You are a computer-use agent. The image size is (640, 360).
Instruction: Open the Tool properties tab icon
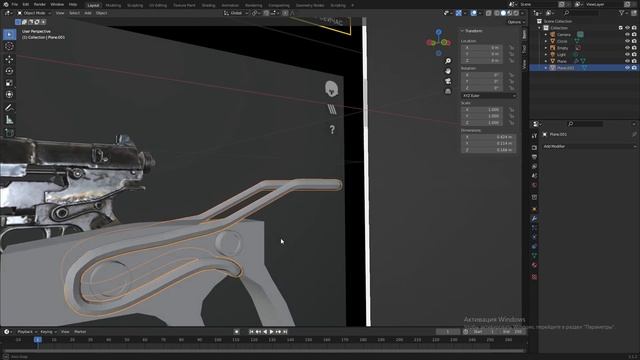(x=534, y=136)
